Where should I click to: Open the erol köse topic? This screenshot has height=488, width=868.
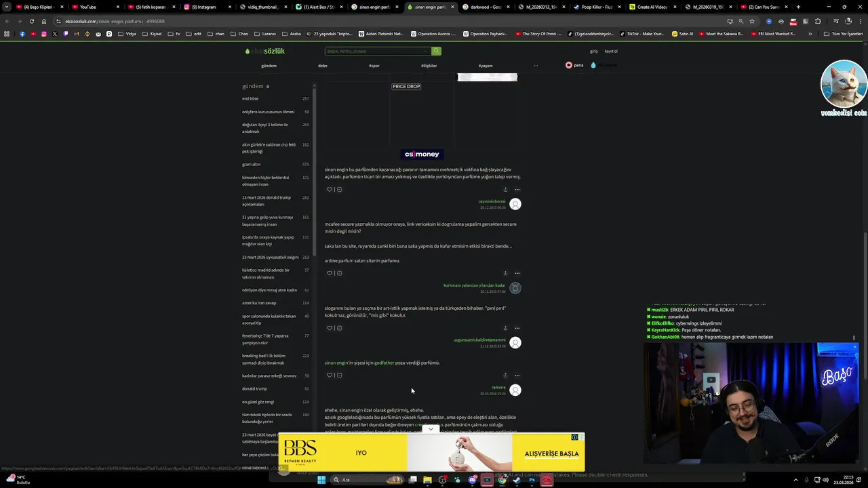(x=250, y=99)
